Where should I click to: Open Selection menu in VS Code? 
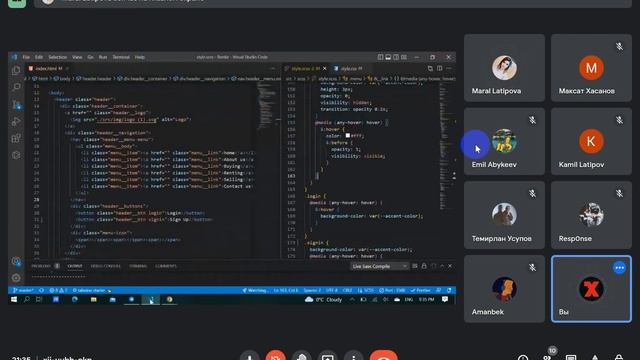click(x=58, y=57)
